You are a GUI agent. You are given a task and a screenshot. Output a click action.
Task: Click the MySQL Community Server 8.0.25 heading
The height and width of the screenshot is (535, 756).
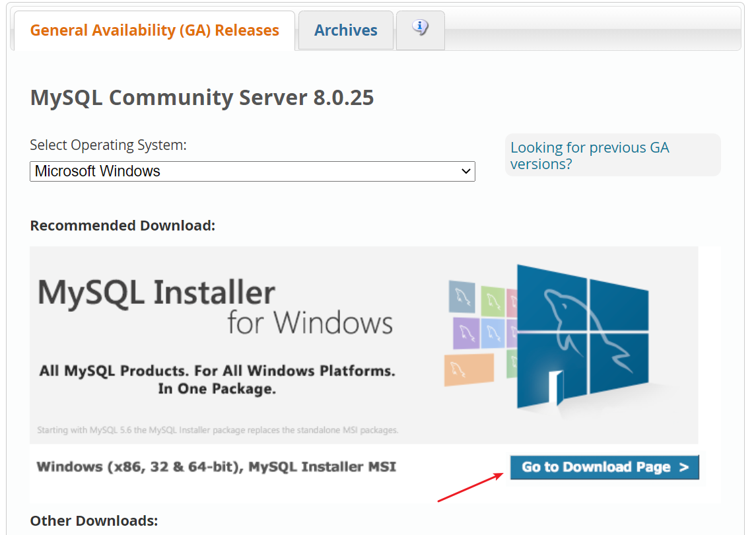click(x=202, y=98)
